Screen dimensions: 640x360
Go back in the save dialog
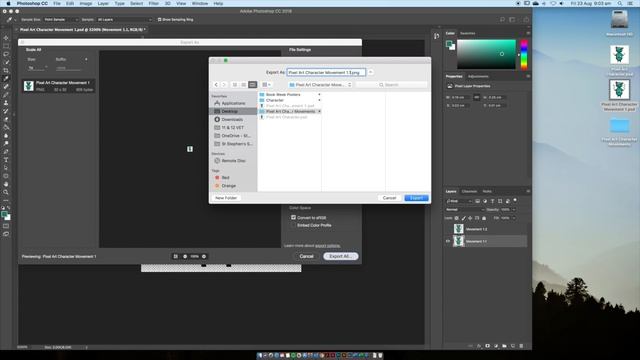point(216,84)
